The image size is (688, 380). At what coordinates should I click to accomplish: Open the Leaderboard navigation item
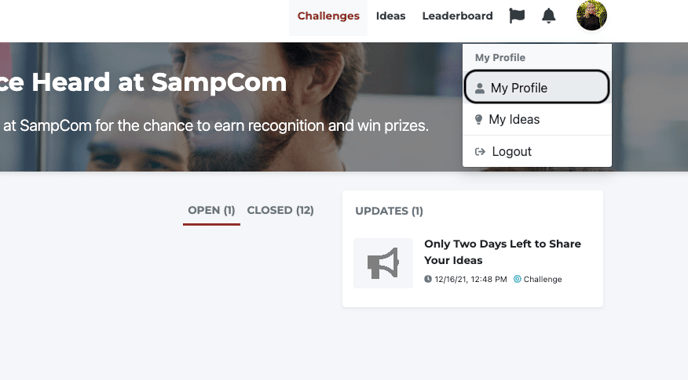point(457,16)
